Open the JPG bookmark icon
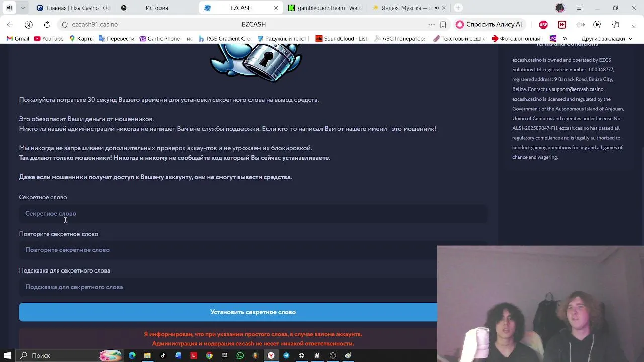The image size is (644, 362). tap(553, 39)
